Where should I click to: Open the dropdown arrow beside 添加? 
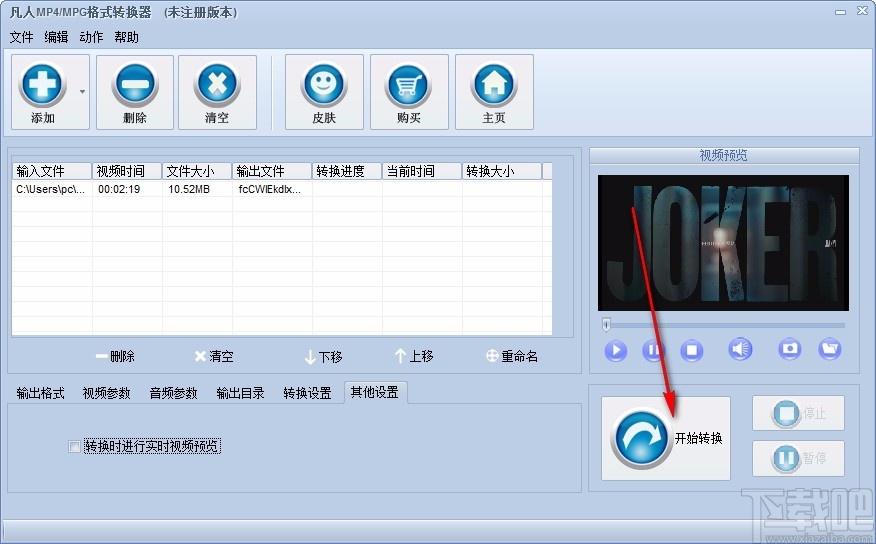tap(82, 92)
